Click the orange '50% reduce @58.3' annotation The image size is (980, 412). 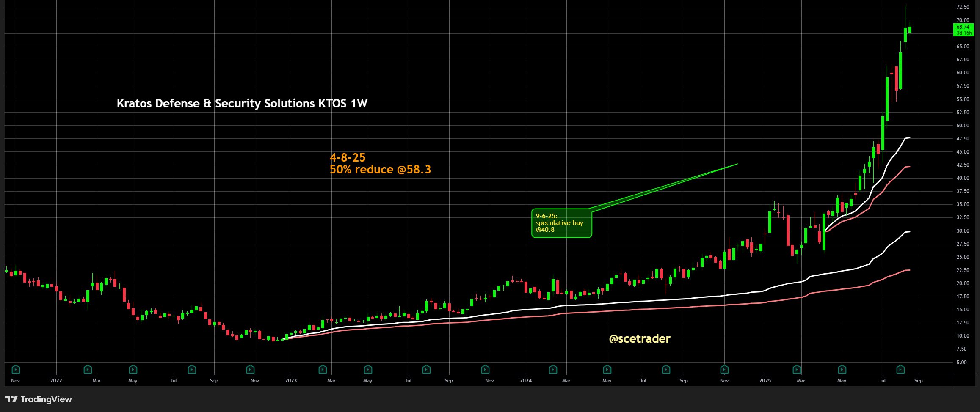[x=380, y=170]
